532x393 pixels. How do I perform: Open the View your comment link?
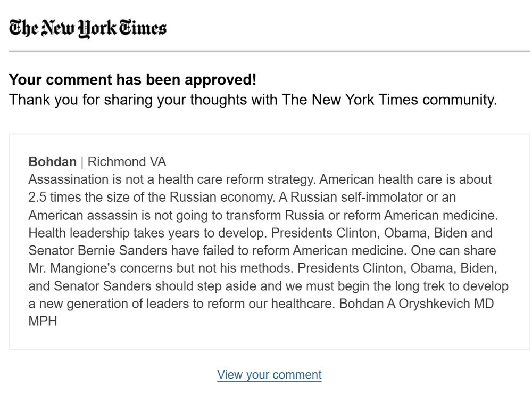pos(269,375)
